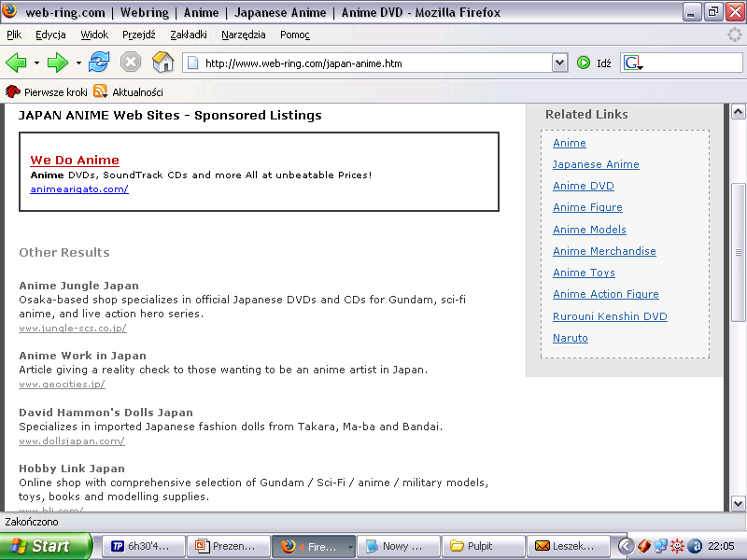
Task: Go forward with the green Forward arrow
Action: pos(58,63)
